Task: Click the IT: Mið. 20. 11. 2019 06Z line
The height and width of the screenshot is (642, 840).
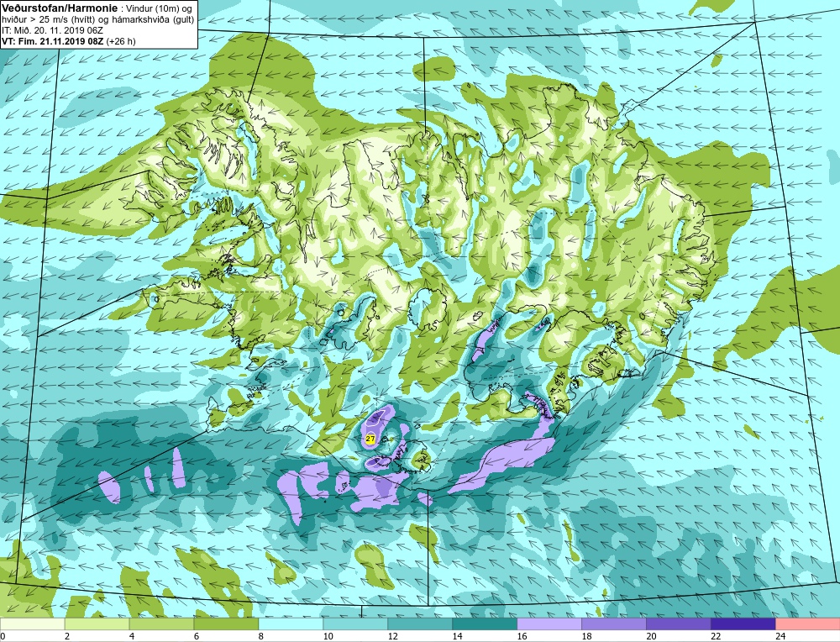Action: tap(54, 29)
